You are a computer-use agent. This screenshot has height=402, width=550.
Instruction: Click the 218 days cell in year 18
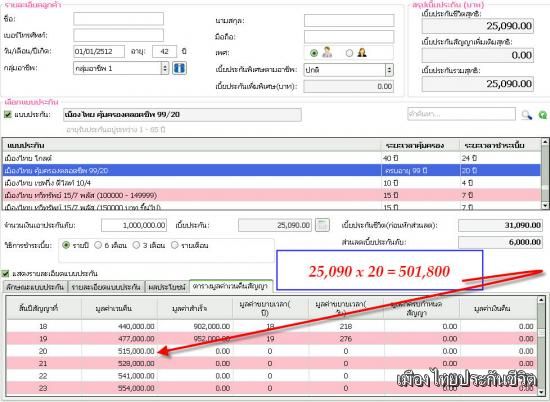click(x=346, y=326)
